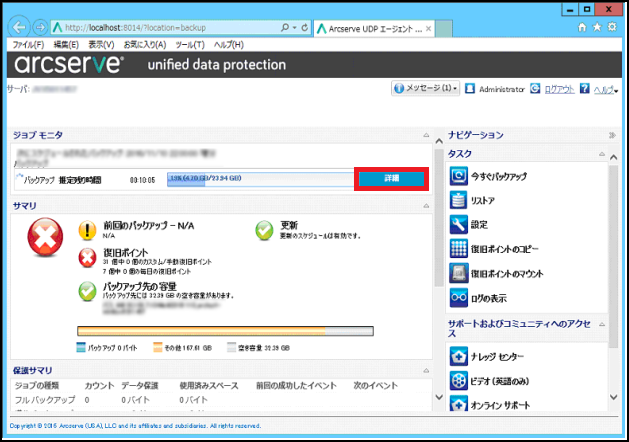Click the ログアウト link
This screenshot has height=442, width=629.
click(560, 90)
